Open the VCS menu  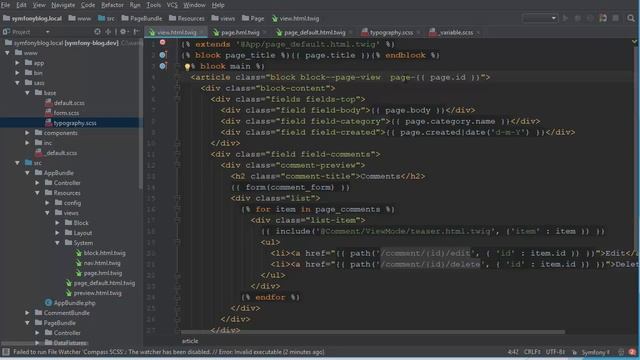[172, 5]
